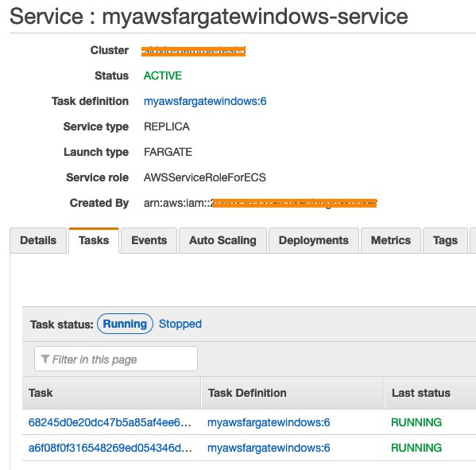Switch to the Events tab
The image size is (476, 470).
(x=149, y=240)
